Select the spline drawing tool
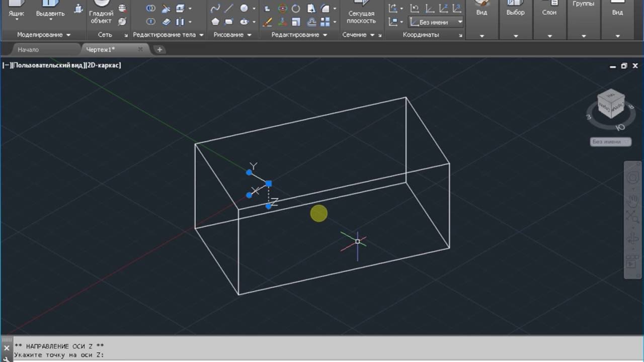 (215, 8)
